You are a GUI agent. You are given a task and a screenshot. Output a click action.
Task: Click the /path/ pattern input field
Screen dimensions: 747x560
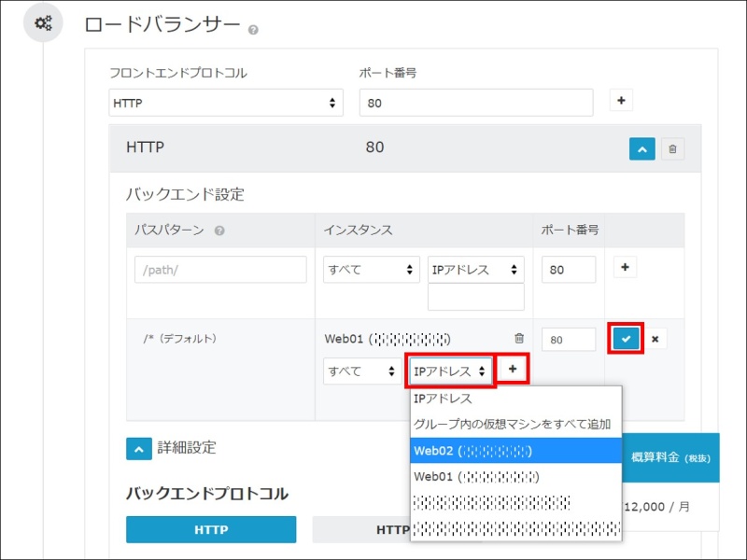click(219, 270)
